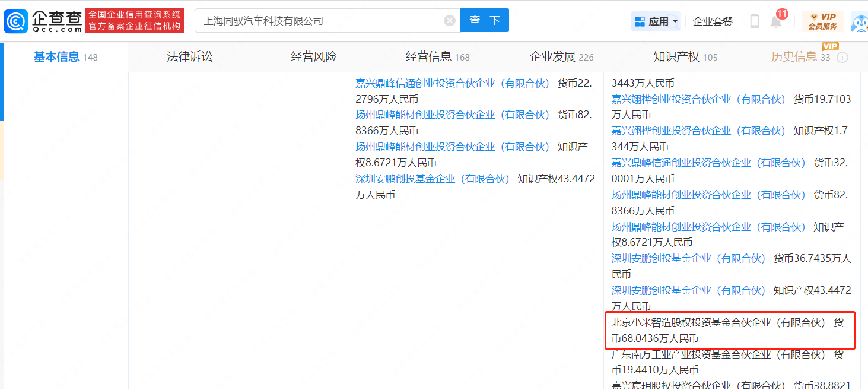Click 嘉兴宸玥股权投资合伙企业 text

pos(699,385)
